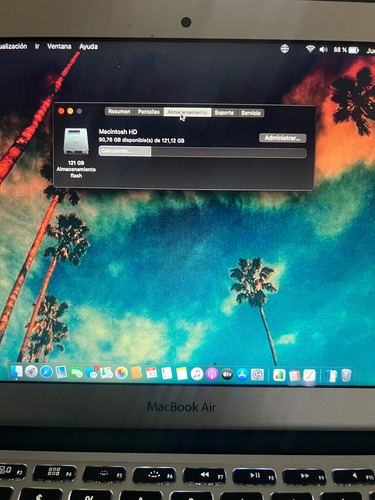The width and height of the screenshot is (375, 500).
Task: Open the App Store icon
Action: (242, 375)
